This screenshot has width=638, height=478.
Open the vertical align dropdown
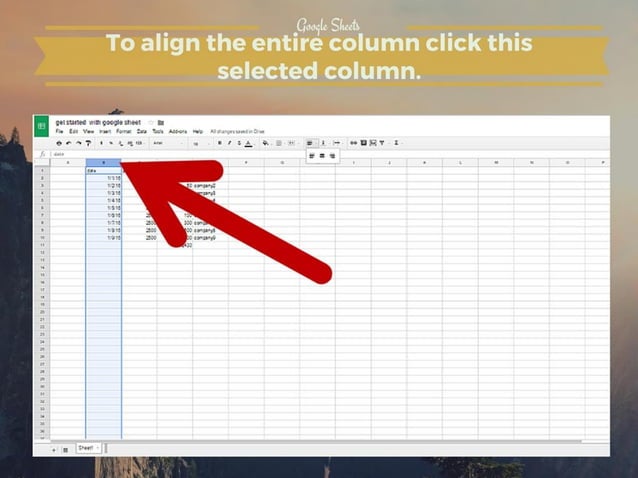323,143
